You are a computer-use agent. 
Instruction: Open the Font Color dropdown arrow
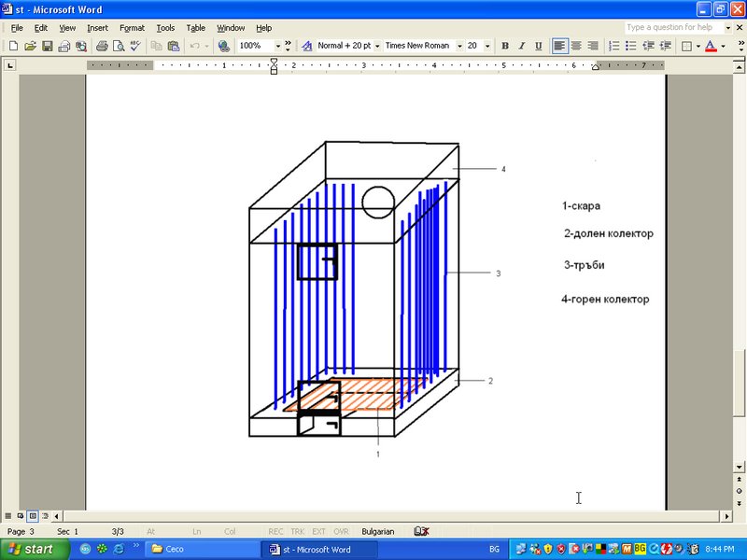pos(721,46)
